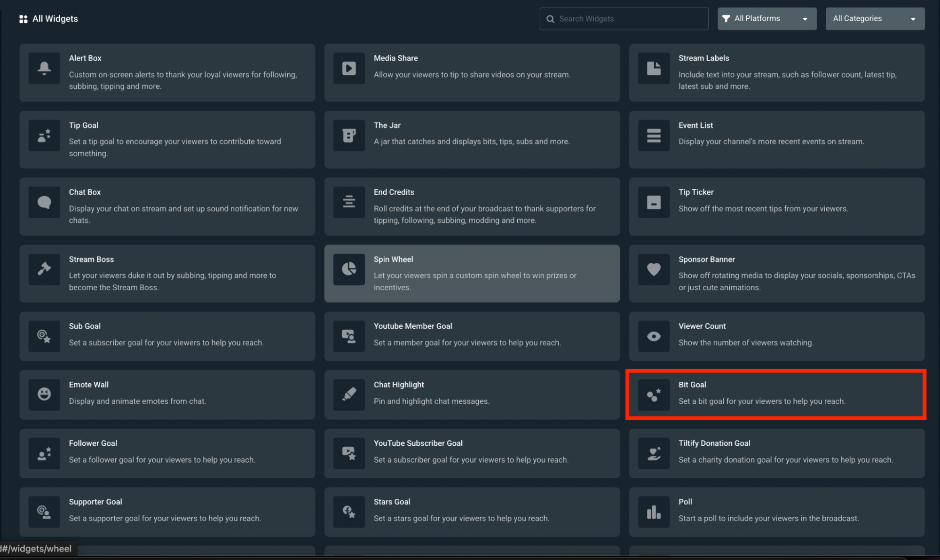Select the Tip Ticker widget card
The height and width of the screenshot is (560, 940).
point(776,207)
